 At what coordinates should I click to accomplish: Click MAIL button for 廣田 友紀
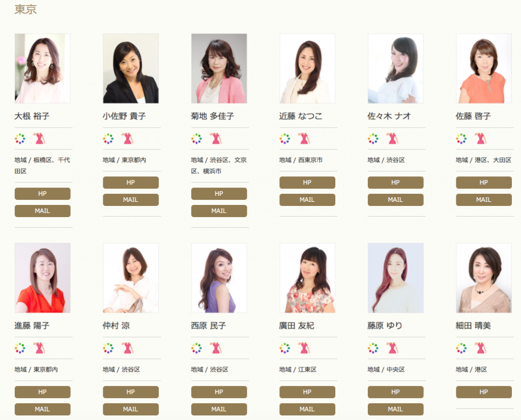(x=307, y=409)
